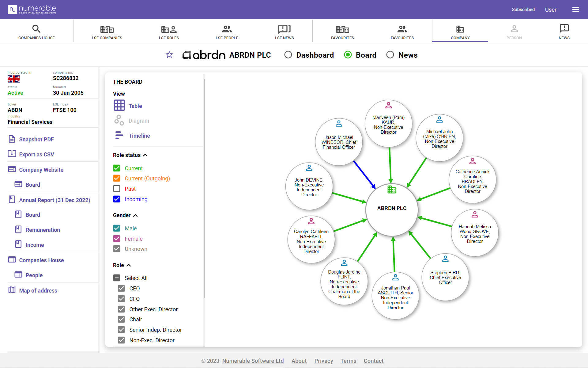
Task: Select the Dashboard radio button
Action: [288, 55]
